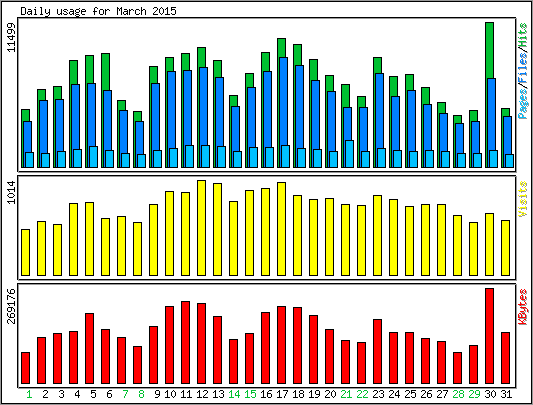Select day label 27 on the x-axis
Image resolution: width=533 pixels, height=405 pixels.
point(442,394)
